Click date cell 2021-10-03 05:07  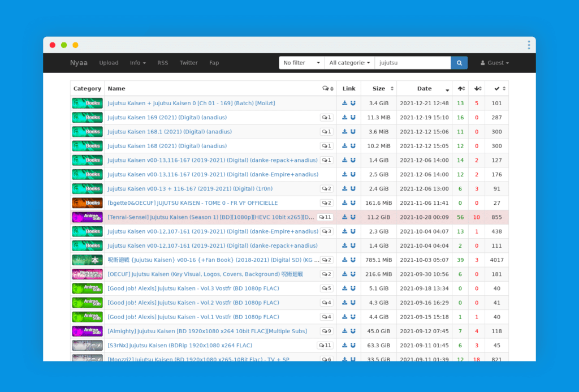pos(424,260)
